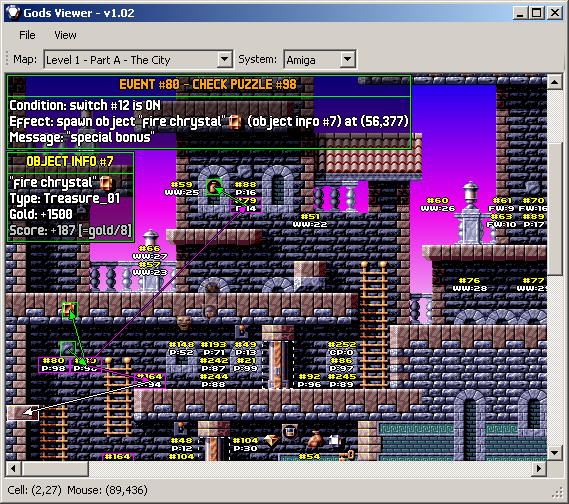Click event label #54
Viewport: 569px width, 504px height.
tap(310, 456)
